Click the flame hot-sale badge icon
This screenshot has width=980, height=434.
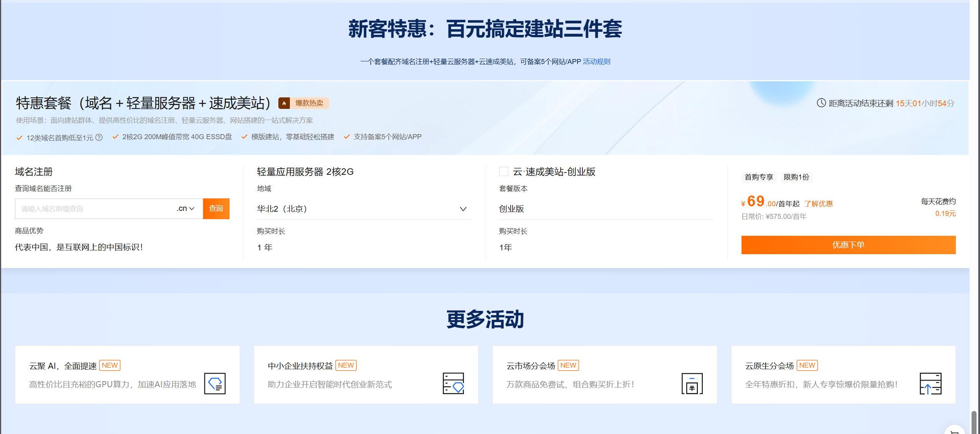point(284,103)
